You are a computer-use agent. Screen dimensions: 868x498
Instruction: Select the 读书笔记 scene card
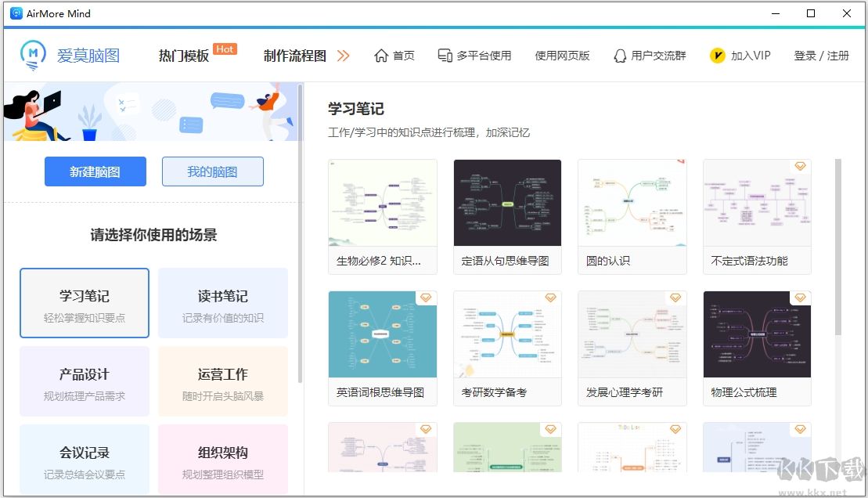223,303
